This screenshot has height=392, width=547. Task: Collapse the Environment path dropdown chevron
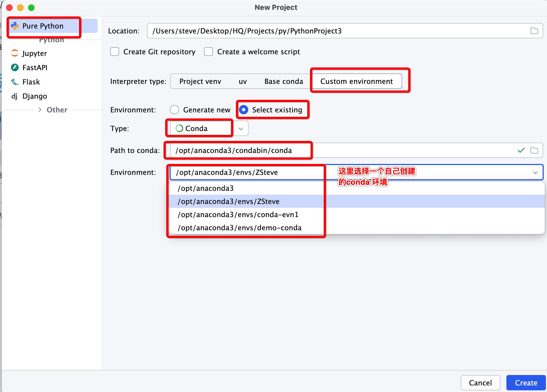coord(535,172)
